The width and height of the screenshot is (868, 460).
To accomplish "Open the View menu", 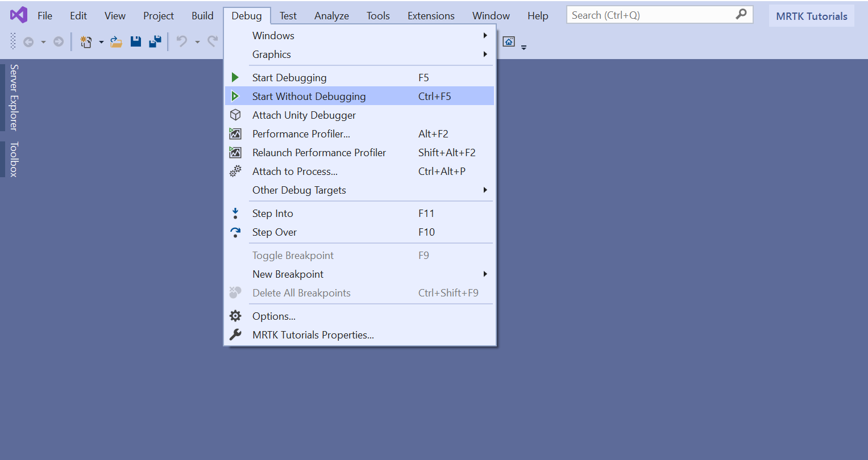I will 115,16.
